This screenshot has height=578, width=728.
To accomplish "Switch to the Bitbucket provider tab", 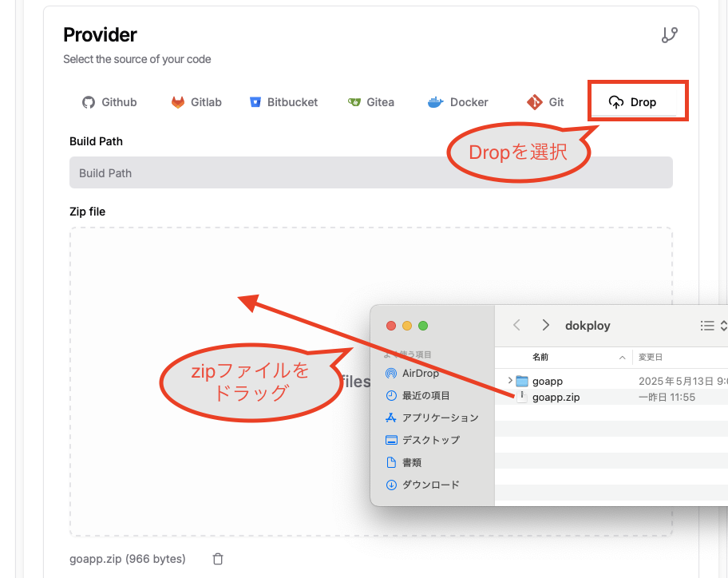I will click(x=283, y=102).
